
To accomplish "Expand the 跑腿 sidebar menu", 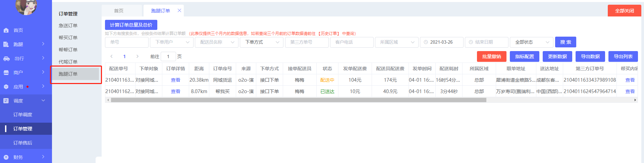I will [x=43, y=44].
